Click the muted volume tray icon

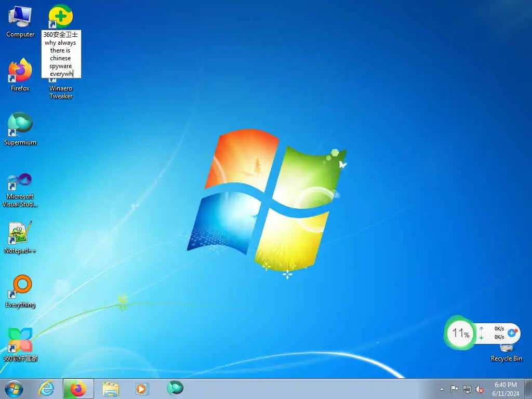[x=480, y=390]
